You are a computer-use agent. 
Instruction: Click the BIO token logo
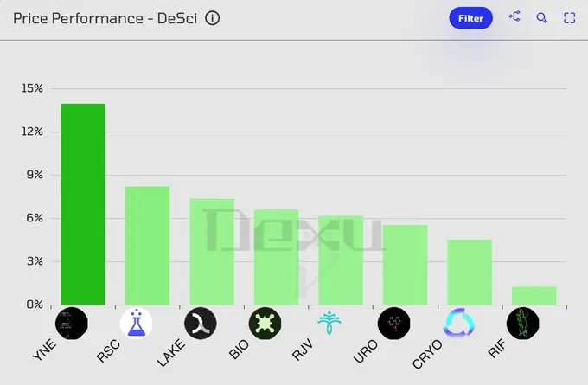coord(265,323)
